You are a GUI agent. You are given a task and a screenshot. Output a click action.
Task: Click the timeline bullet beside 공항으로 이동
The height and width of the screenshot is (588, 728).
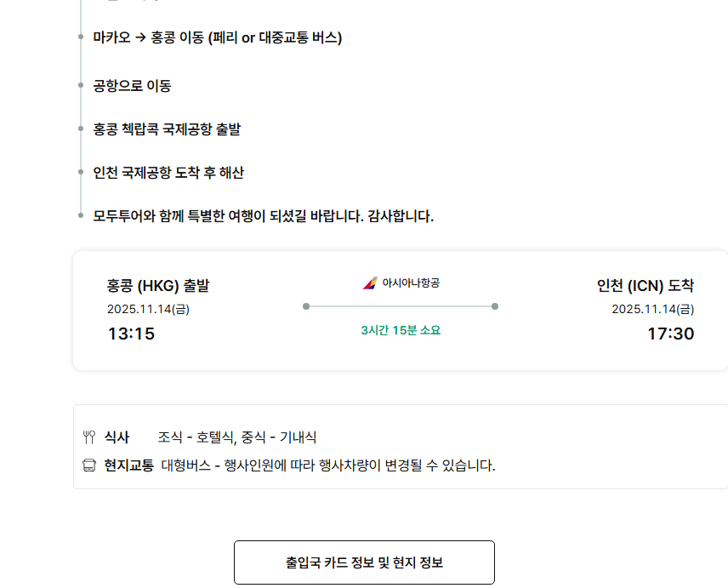pos(81,86)
